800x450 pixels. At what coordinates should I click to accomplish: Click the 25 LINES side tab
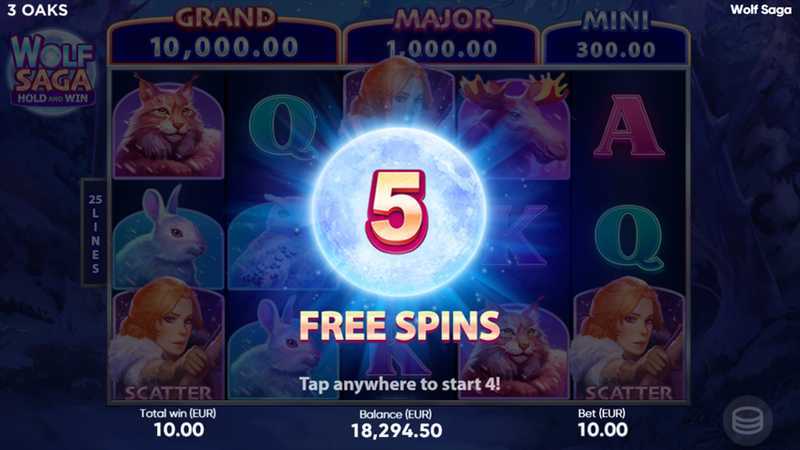click(95, 233)
